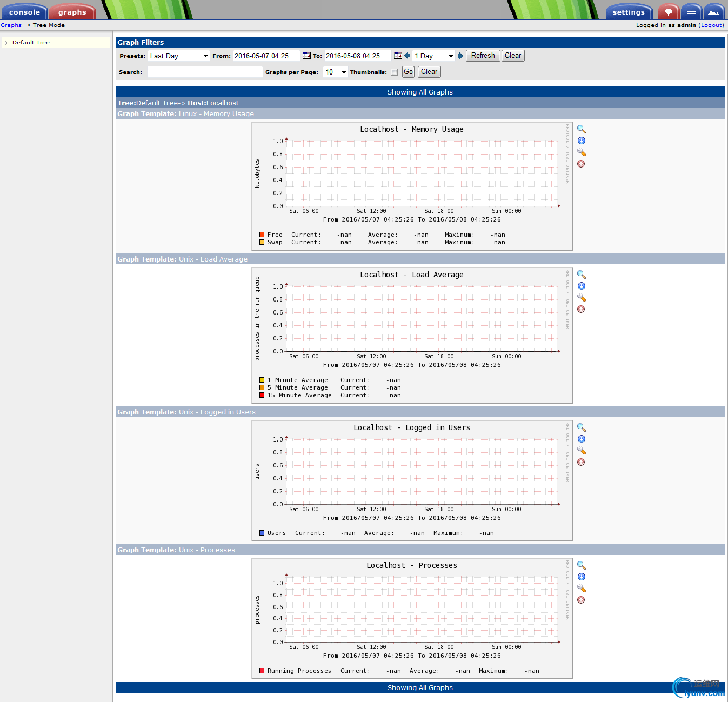
Task: Follow the Graphs breadcrumb link
Action: pyautogui.click(x=11, y=25)
